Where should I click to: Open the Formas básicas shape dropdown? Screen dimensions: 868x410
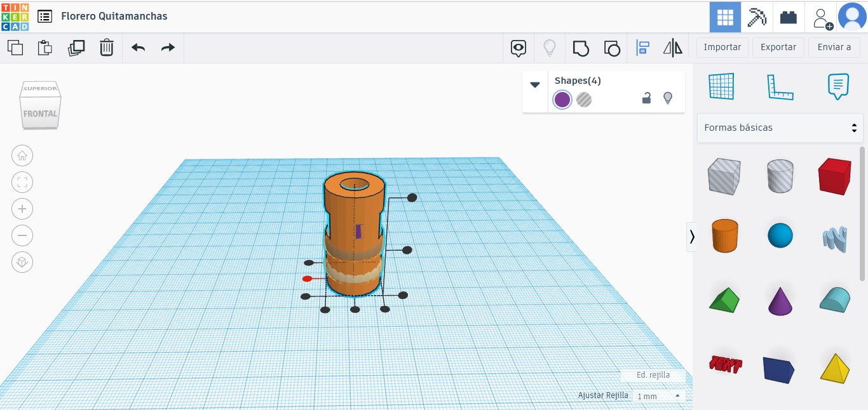780,128
